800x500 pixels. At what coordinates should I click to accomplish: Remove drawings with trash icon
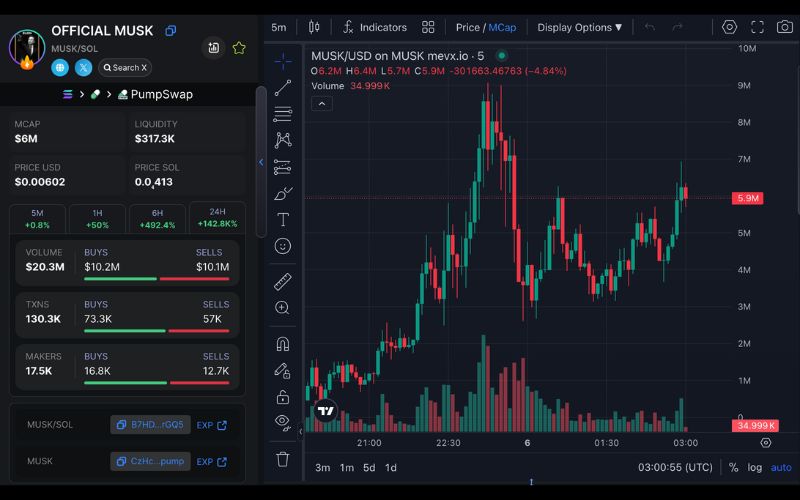click(x=283, y=459)
